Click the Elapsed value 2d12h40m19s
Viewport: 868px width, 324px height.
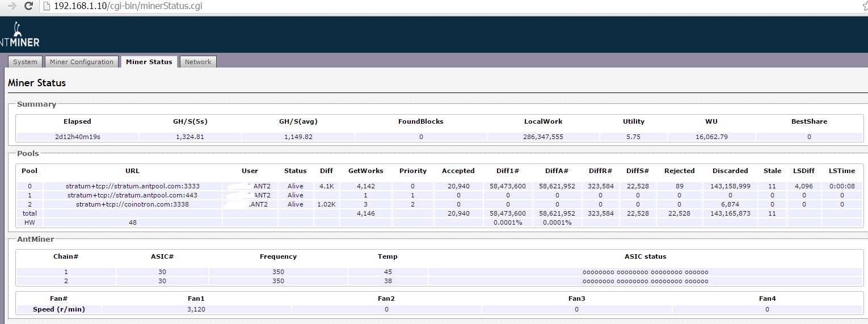coord(77,137)
